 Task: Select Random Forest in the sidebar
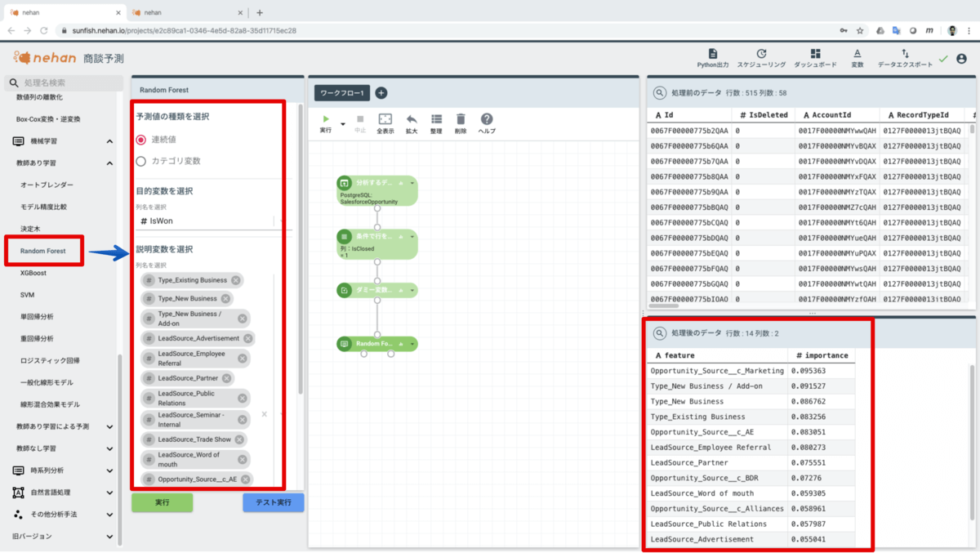pos(43,251)
